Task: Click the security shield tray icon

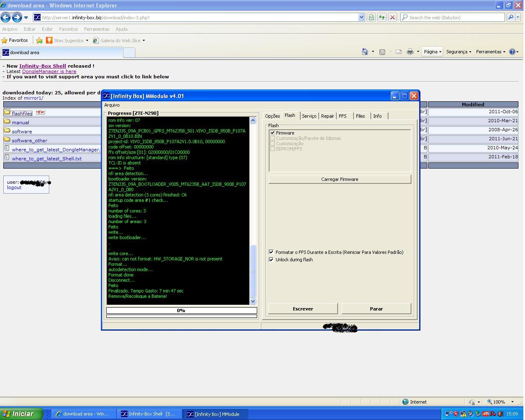Action: [x=456, y=414]
